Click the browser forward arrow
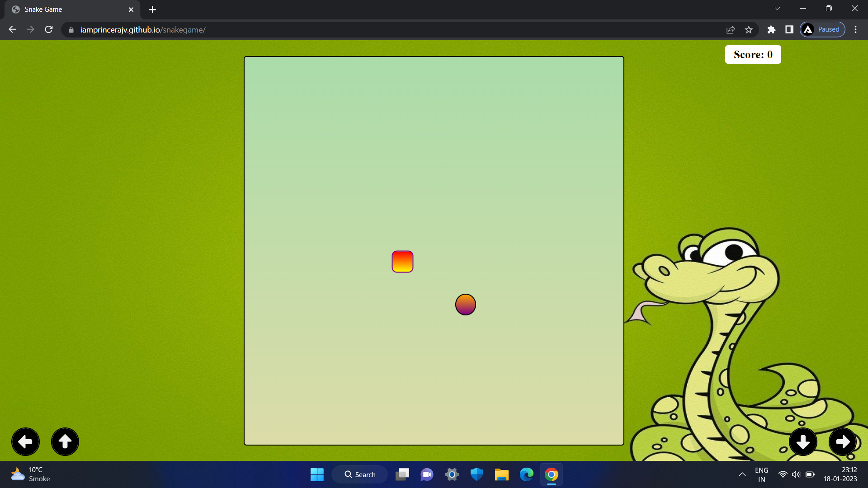Viewport: 868px width, 488px height. click(x=30, y=29)
